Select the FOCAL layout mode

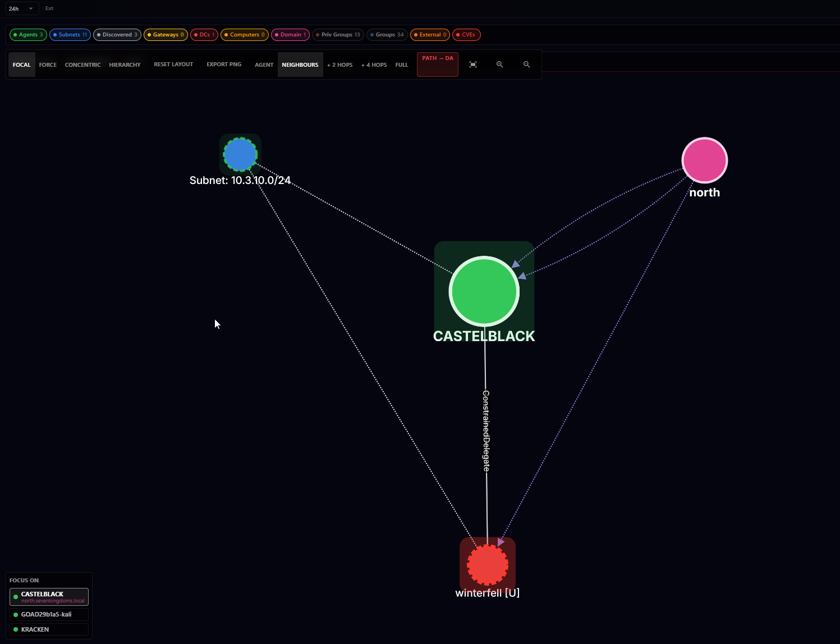point(22,65)
